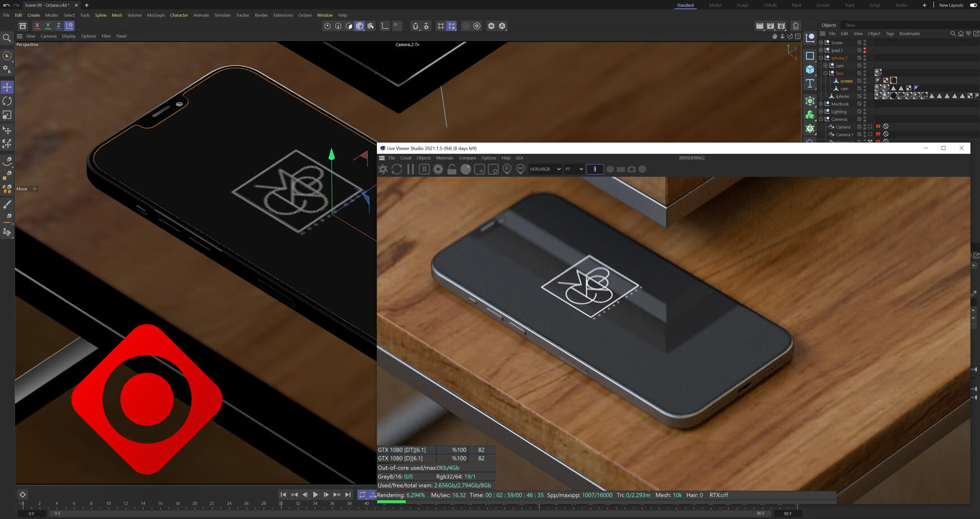Toggle layer checkbox for screen object

click(x=859, y=81)
